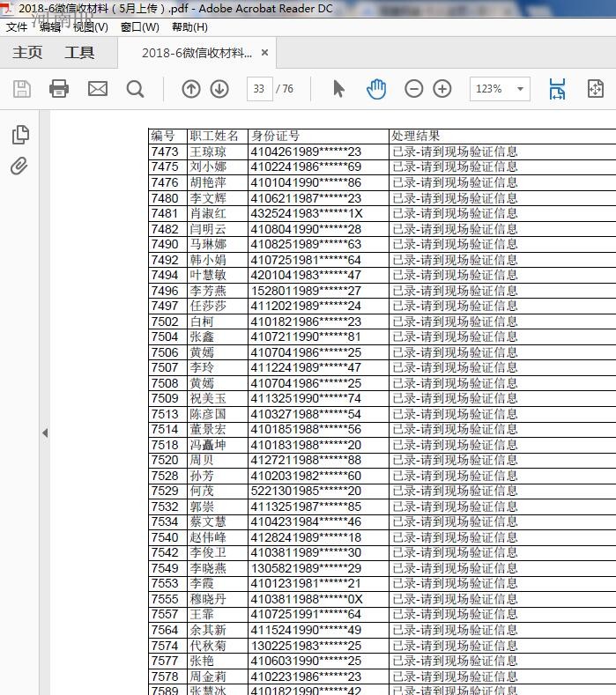Open the 编辑 menu
Image resolution: width=616 pixels, height=695 pixels.
click(50, 27)
